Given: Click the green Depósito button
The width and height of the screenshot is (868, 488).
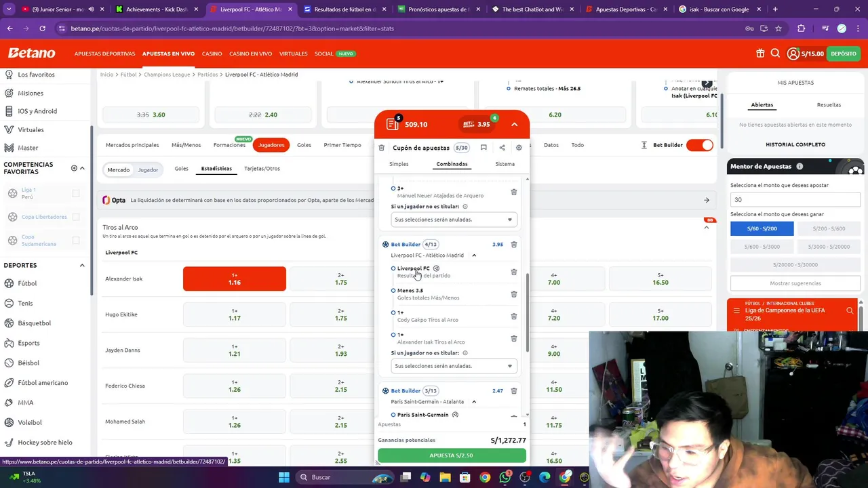Looking at the screenshot, I should [844, 54].
